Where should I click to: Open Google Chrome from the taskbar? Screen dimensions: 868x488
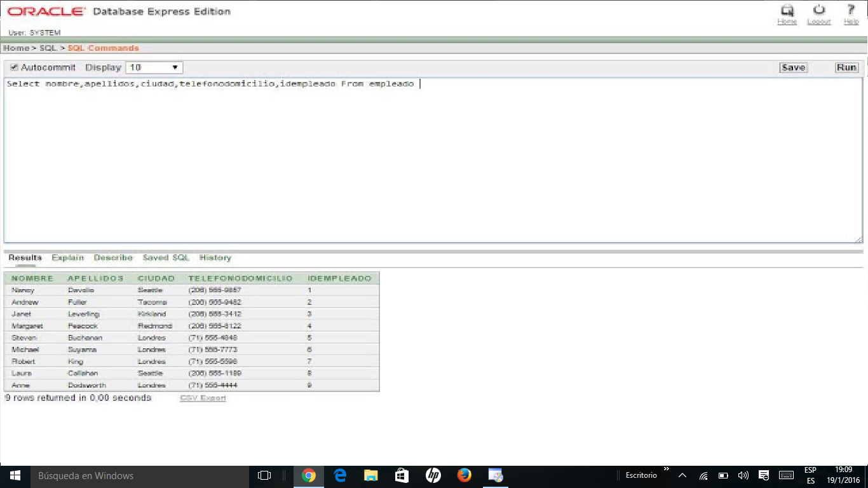point(309,475)
